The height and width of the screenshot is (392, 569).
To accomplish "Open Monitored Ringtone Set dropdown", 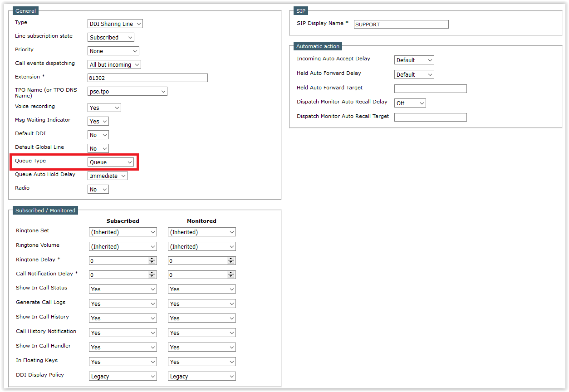I will point(202,232).
